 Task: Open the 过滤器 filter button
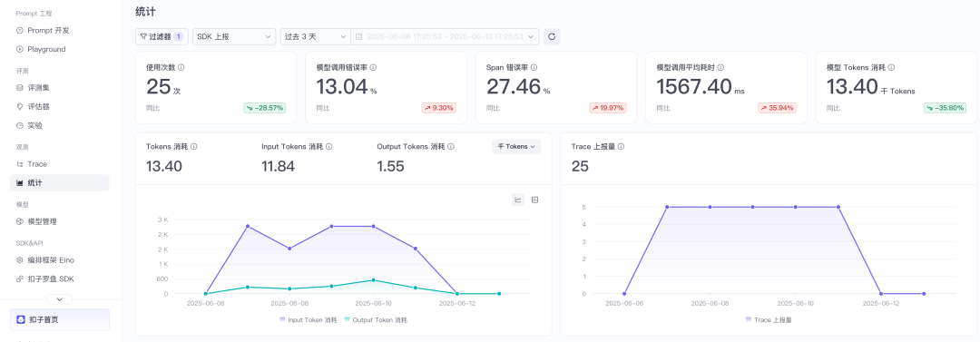162,37
